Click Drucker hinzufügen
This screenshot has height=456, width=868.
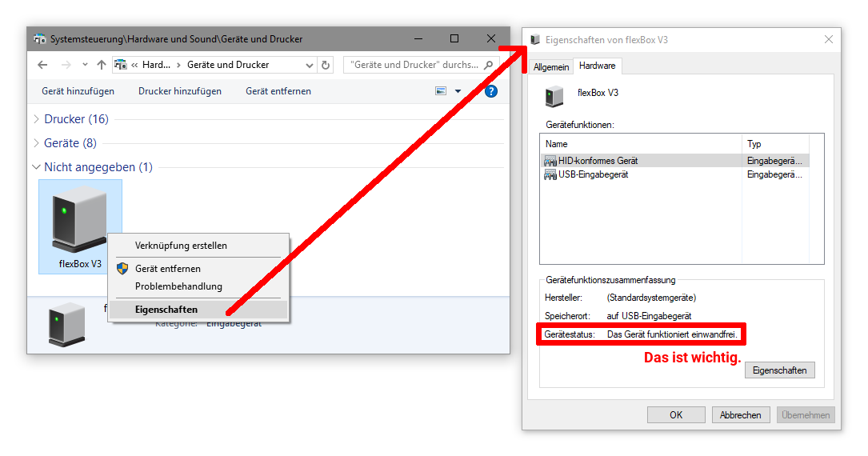point(180,91)
